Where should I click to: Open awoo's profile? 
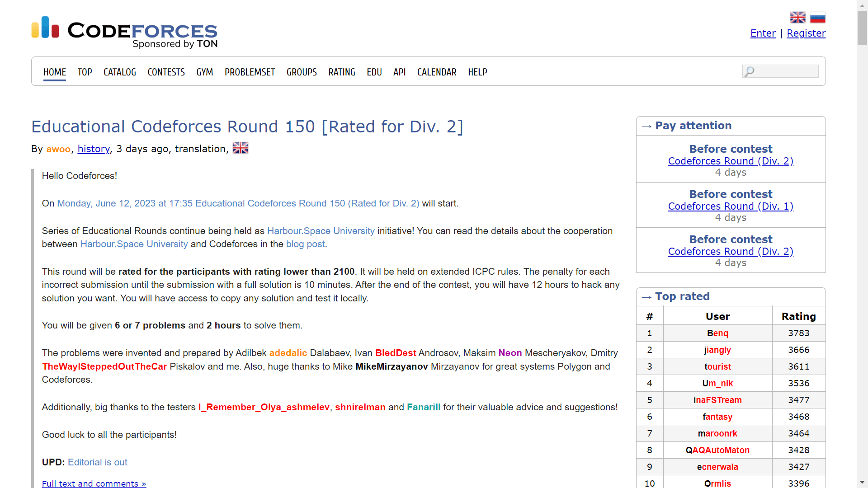click(x=58, y=149)
